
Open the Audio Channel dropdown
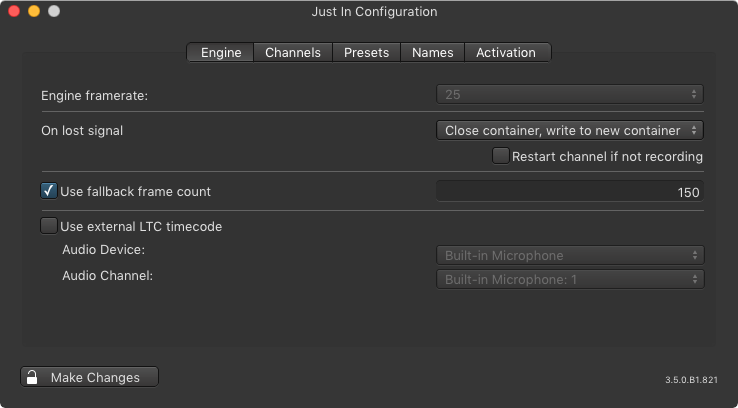(570, 280)
